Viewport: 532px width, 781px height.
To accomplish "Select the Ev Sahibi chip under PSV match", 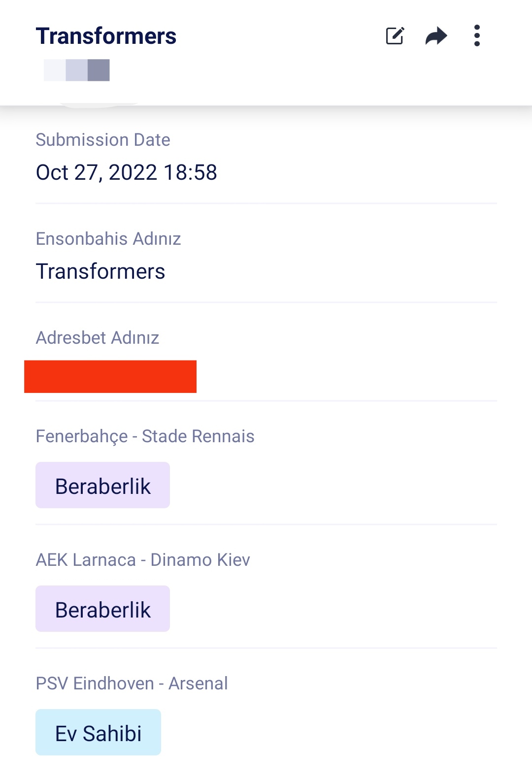I will click(x=98, y=732).
